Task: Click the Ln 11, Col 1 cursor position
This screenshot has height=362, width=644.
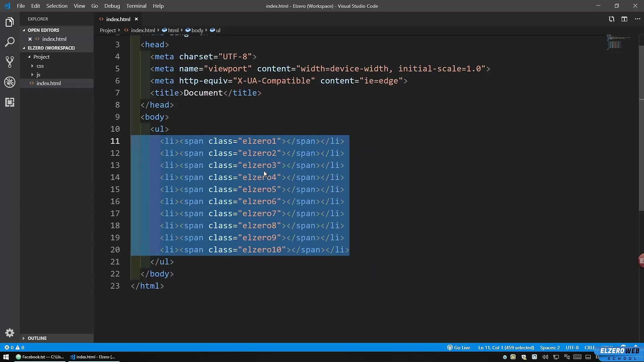Action: tap(506, 348)
